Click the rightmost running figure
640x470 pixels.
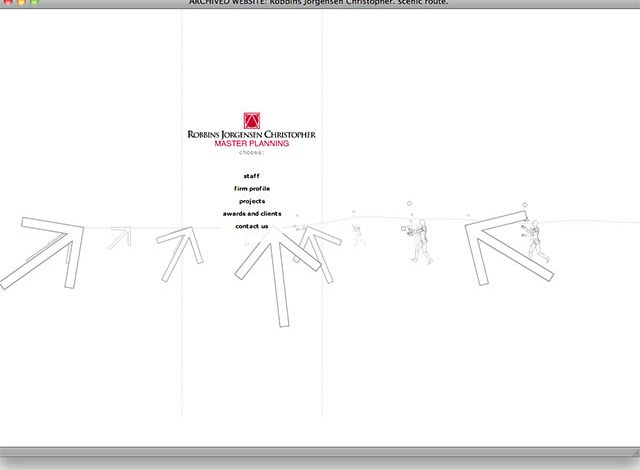pos(537,243)
